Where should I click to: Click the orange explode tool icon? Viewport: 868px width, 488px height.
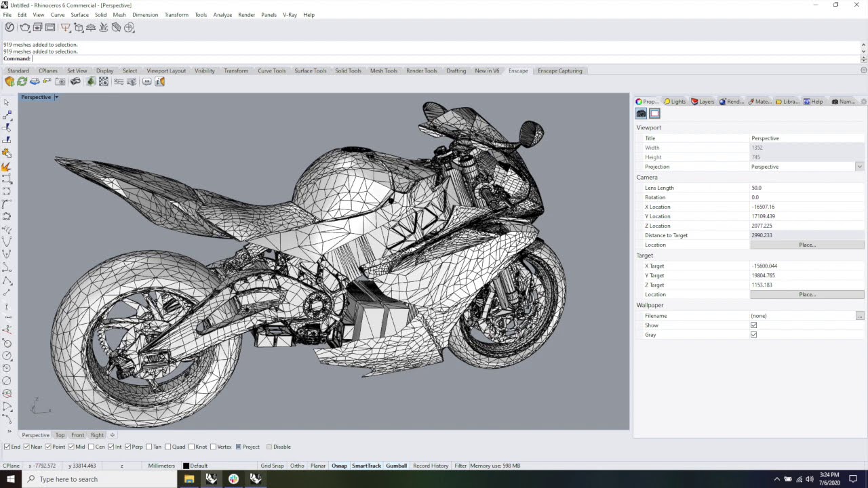coord(7,166)
